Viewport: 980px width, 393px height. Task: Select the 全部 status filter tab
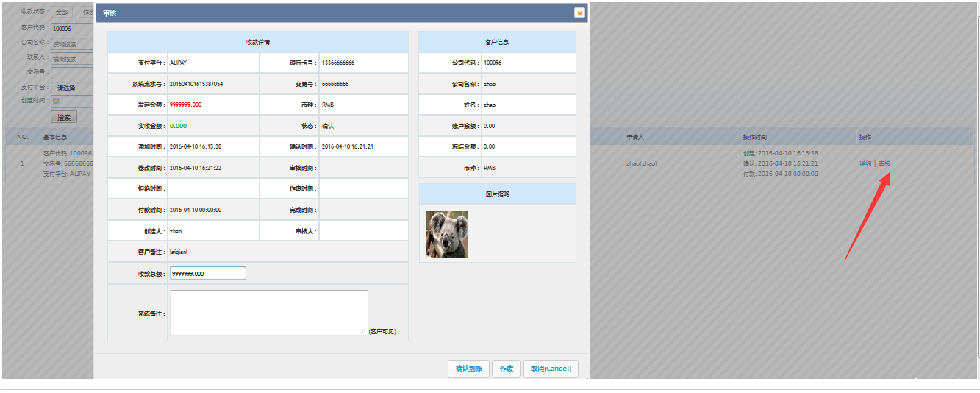(62, 13)
